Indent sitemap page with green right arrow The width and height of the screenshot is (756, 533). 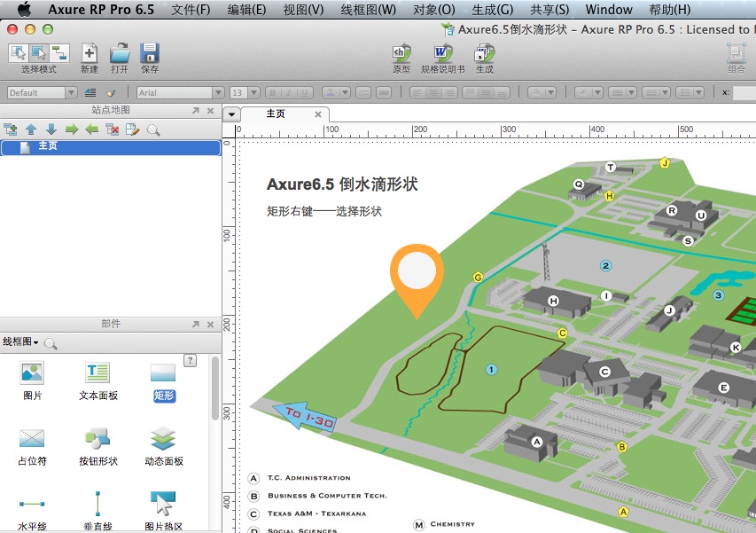(x=72, y=129)
